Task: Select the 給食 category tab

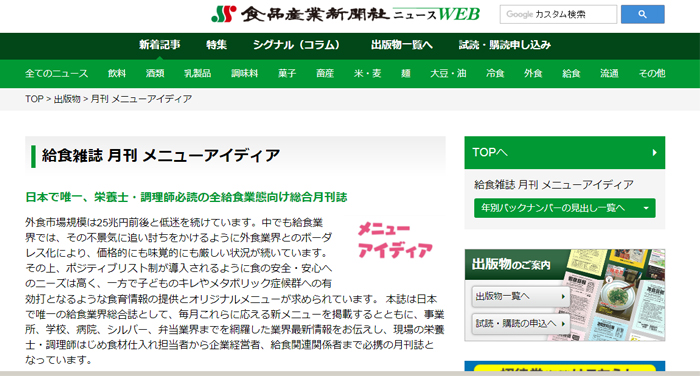Action: point(571,74)
